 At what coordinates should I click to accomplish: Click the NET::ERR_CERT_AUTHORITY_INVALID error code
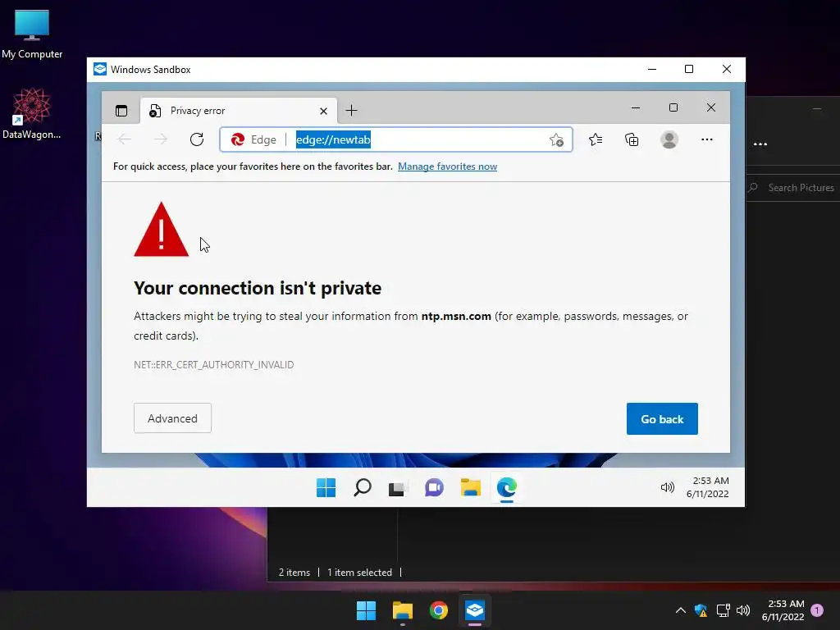pyautogui.click(x=214, y=365)
